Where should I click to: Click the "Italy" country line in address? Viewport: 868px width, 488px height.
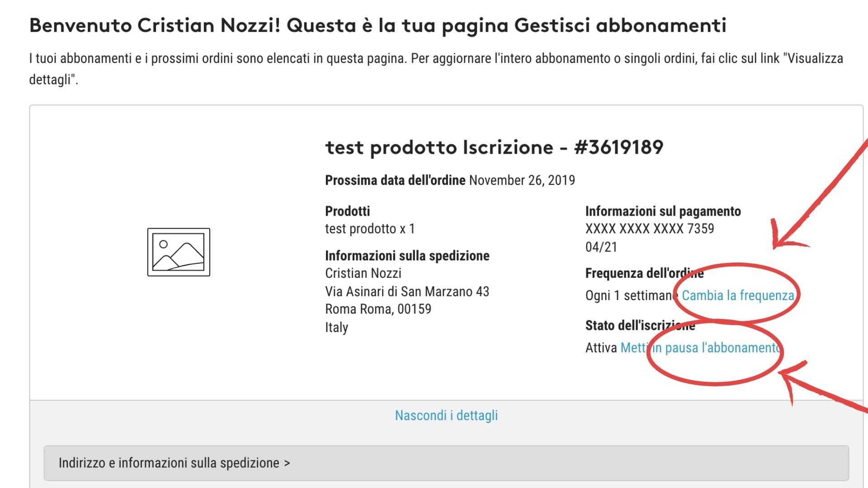point(336,327)
